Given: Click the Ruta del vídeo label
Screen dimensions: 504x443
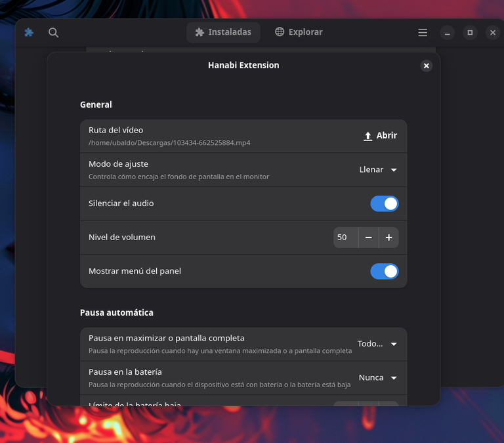Looking at the screenshot, I should click(x=115, y=130).
